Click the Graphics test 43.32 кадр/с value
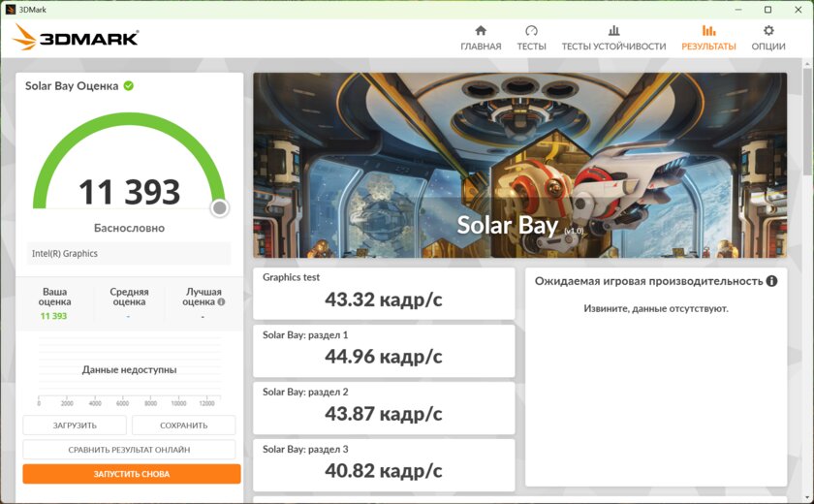This screenshot has height=504, width=814. click(384, 299)
